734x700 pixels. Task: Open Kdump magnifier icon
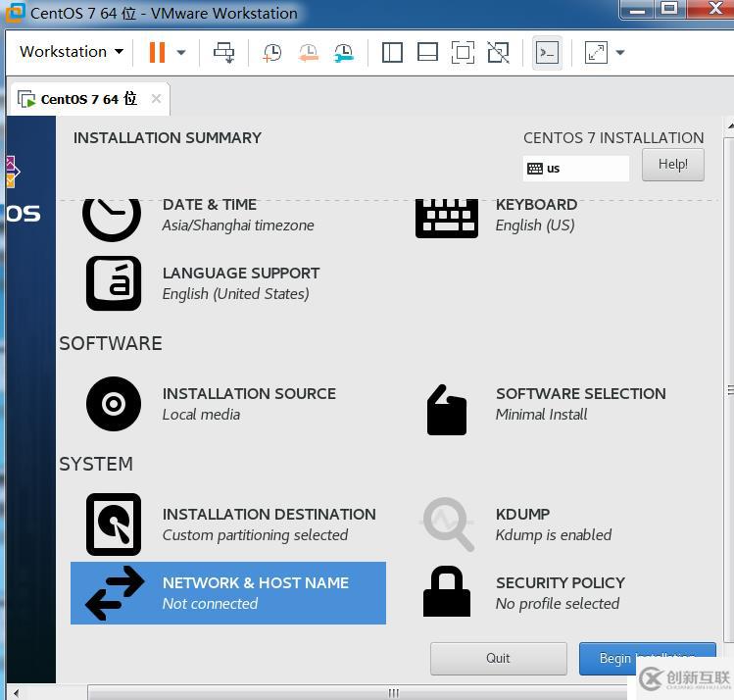click(x=449, y=525)
